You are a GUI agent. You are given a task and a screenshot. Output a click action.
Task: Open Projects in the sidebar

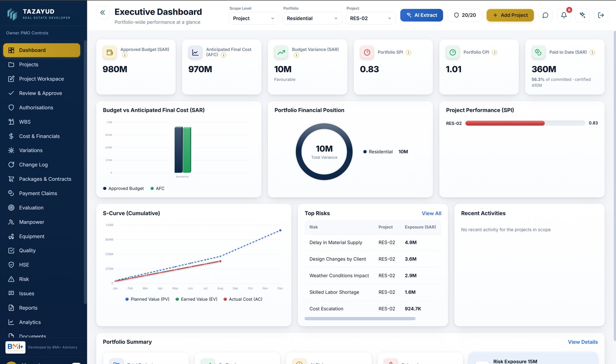pyautogui.click(x=41, y=65)
